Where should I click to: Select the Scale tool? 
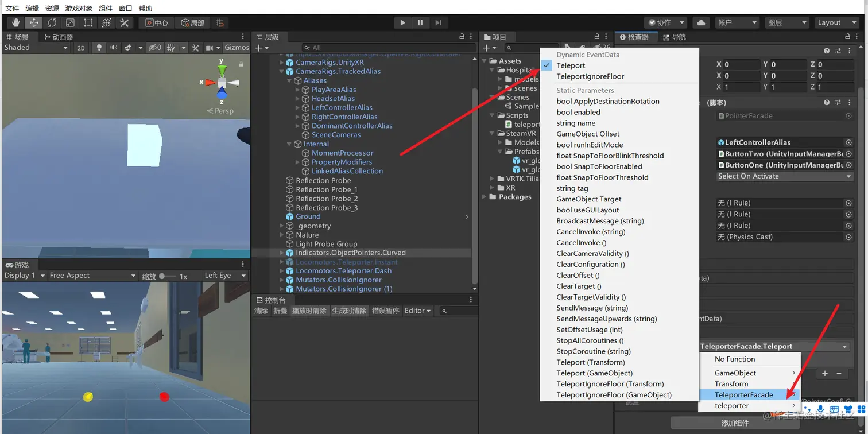click(70, 22)
